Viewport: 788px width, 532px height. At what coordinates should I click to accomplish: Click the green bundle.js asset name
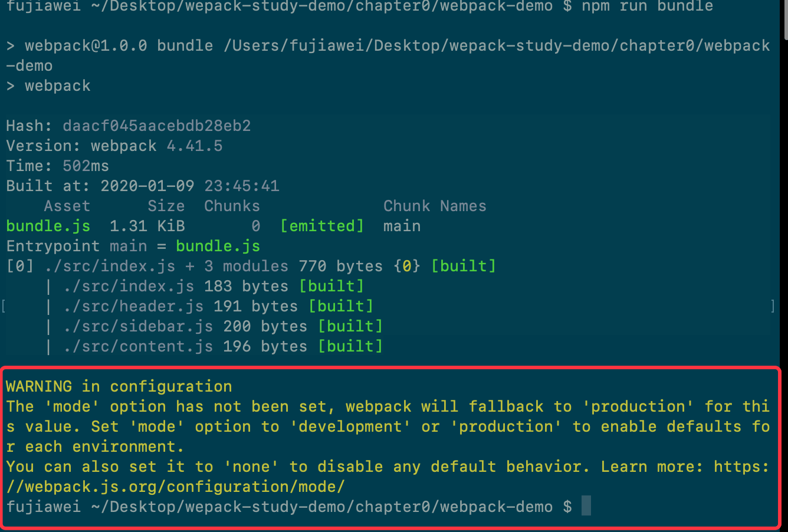tap(48, 226)
